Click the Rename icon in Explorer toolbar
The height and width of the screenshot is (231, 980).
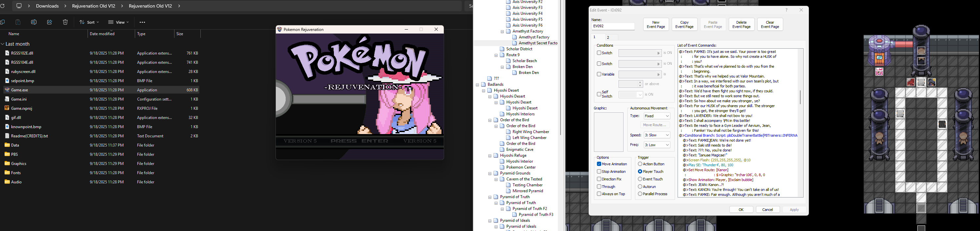(34, 22)
